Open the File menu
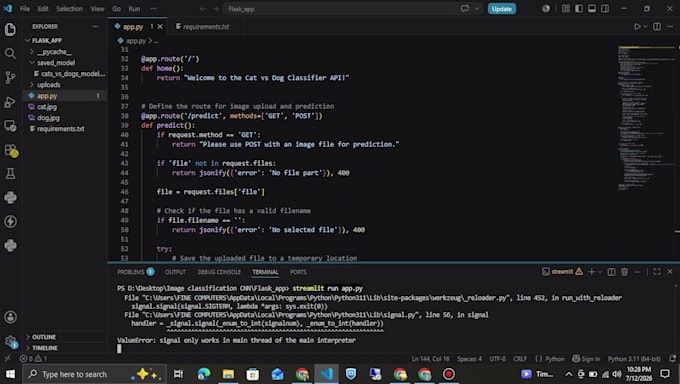The height and width of the screenshot is (384, 680). click(25, 8)
